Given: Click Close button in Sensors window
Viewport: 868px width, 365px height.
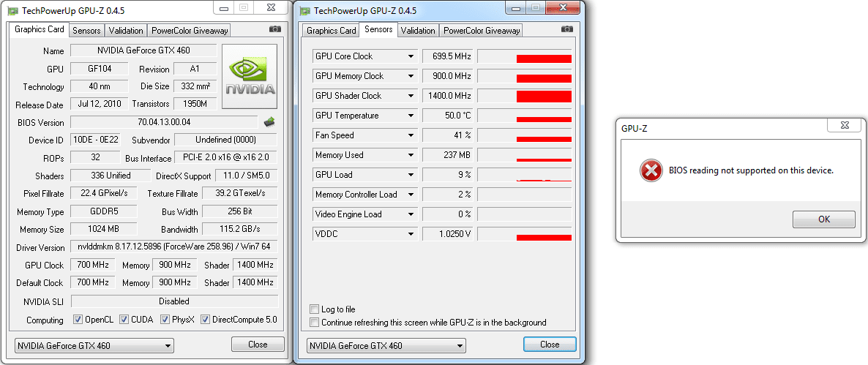Looking at the screenshot, I should pyautogui.click(x=550, y=344).
